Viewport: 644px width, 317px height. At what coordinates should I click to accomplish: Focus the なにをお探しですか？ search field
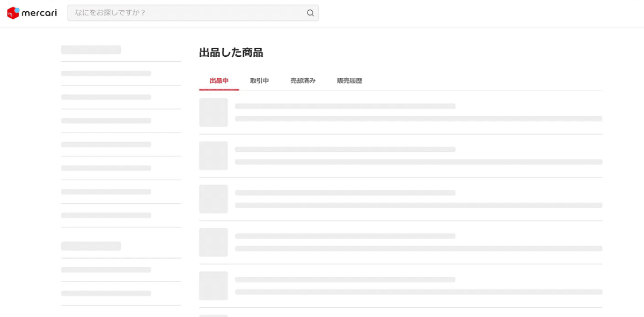pos(193,13)
